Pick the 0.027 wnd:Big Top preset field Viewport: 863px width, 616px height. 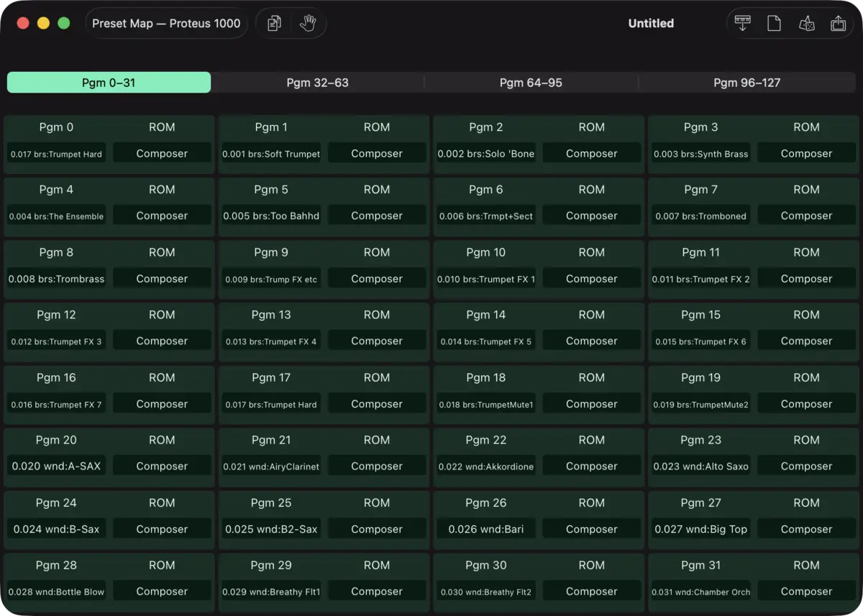pos(701,529)
